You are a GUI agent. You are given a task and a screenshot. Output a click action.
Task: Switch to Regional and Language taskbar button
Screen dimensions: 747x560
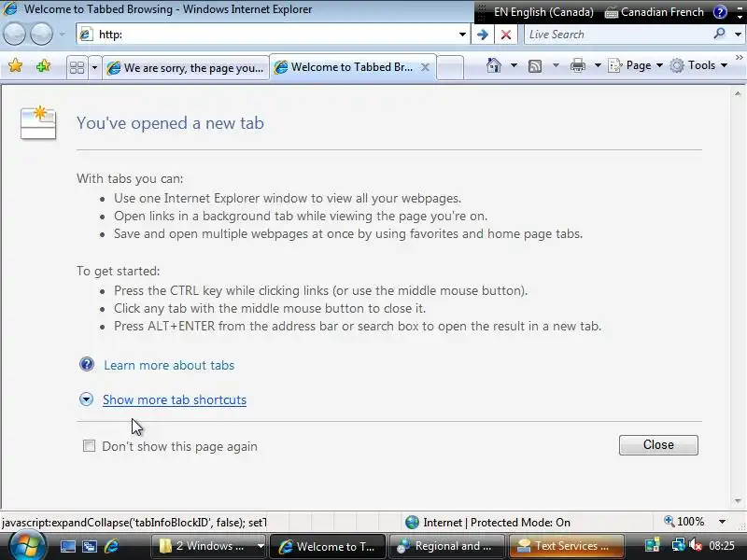pyautogui.click(x=447, y=546)
